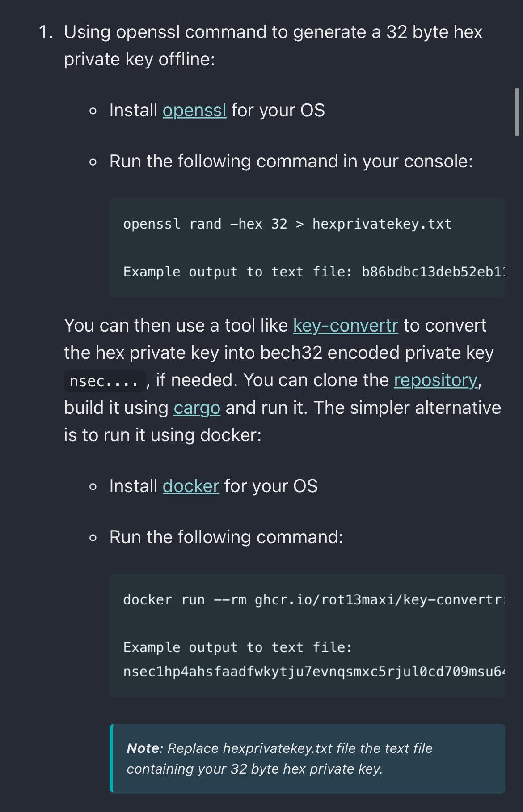The image size is (523, 812).
Task: Open the openssl link
Action: [x=194, y=111]
